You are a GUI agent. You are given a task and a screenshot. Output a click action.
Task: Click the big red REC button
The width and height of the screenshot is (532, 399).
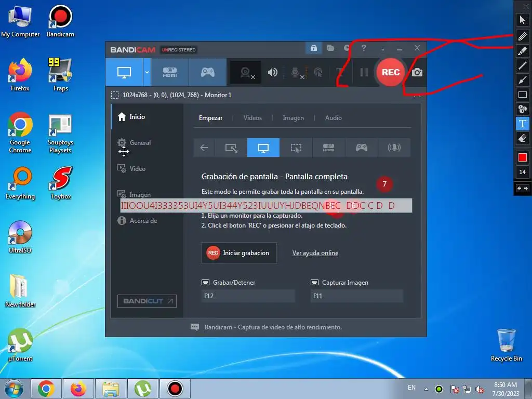(391, 72)
